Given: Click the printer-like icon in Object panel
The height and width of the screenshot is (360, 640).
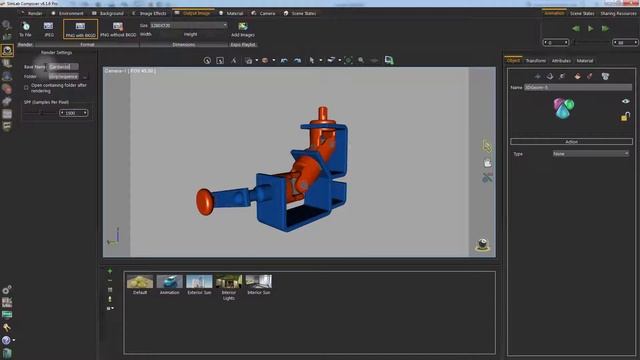Looking at the screenshot, I should click(605, 76).
